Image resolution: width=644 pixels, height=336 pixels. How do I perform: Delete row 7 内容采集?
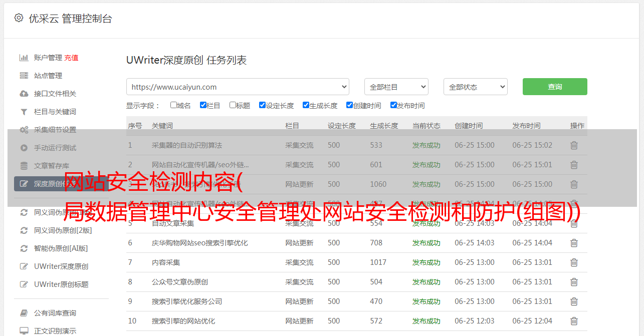[x=574, y=262]
